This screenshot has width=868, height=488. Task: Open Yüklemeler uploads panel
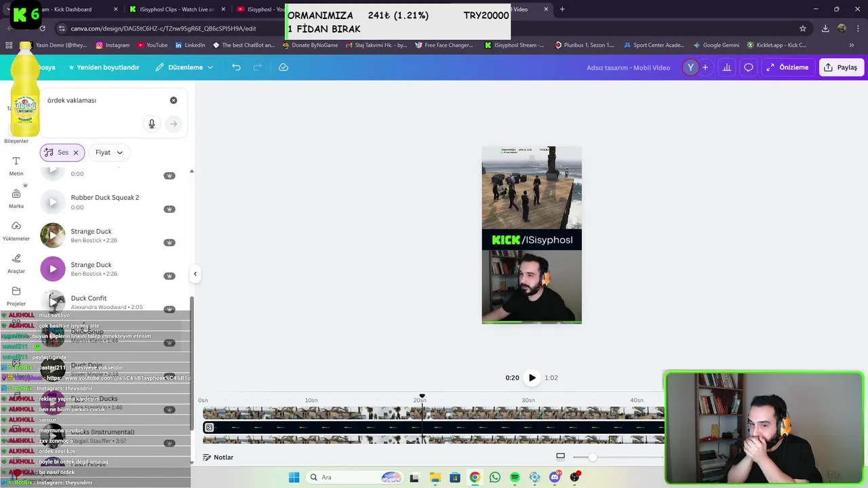coord(16,231)
